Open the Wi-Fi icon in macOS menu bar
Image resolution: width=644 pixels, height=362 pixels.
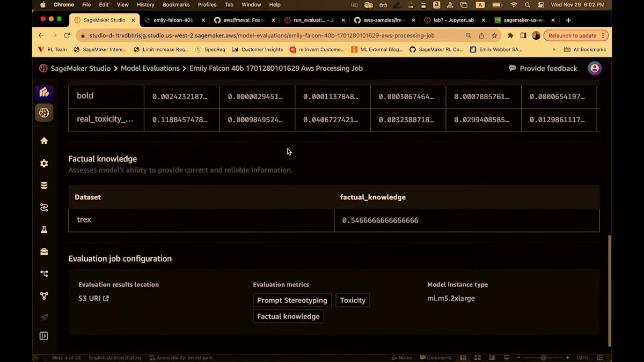tap(514, 5)
